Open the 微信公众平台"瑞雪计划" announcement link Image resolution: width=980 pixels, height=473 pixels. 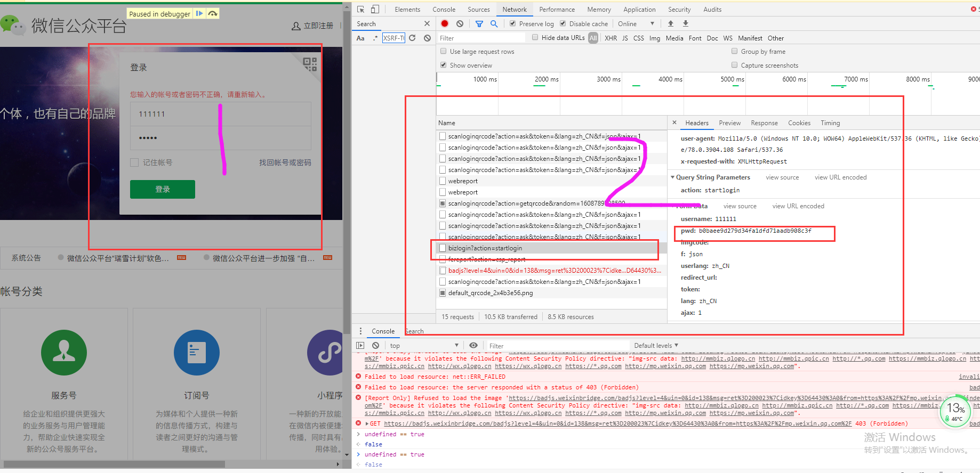click(118, 258)
